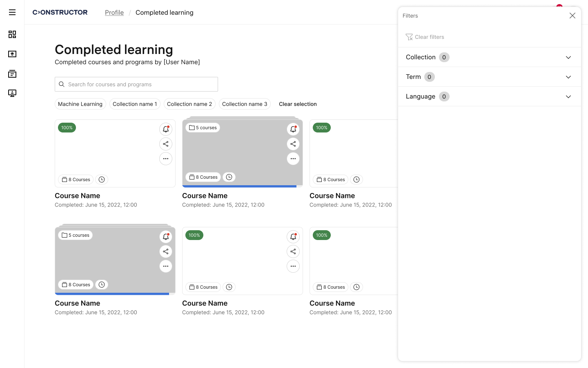Click Clear selection above the course cards
The image size is (588, 368).
298,104
